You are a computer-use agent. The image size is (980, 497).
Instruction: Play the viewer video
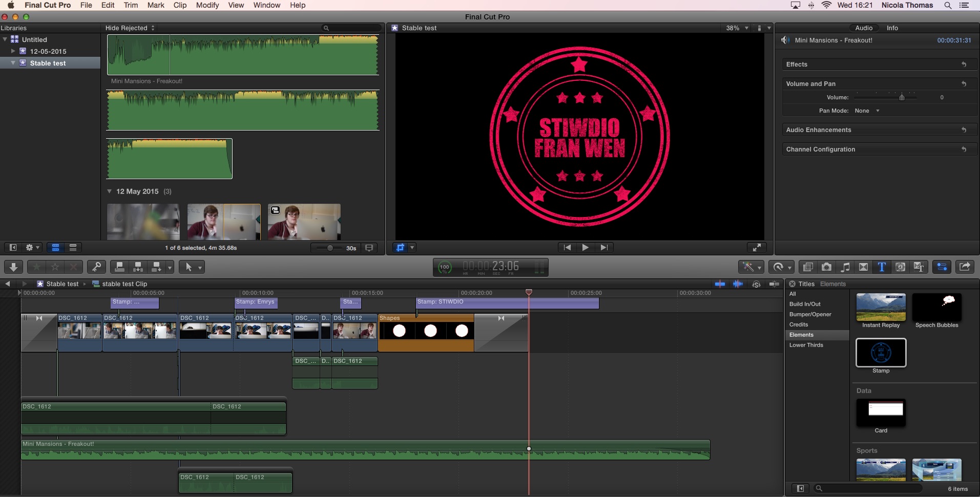[585, 248]
